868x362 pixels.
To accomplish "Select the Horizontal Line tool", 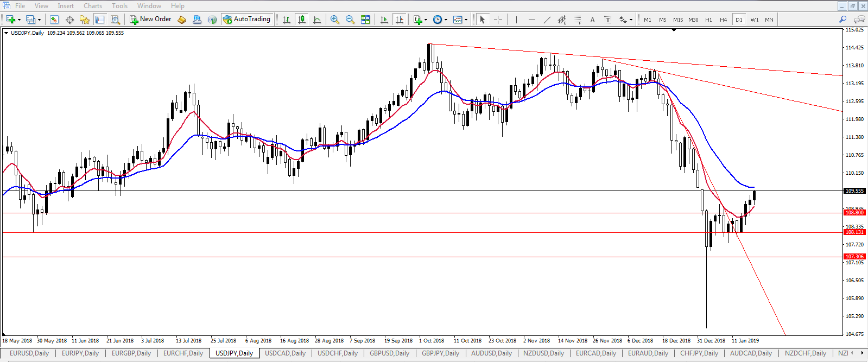I will 531,20.
